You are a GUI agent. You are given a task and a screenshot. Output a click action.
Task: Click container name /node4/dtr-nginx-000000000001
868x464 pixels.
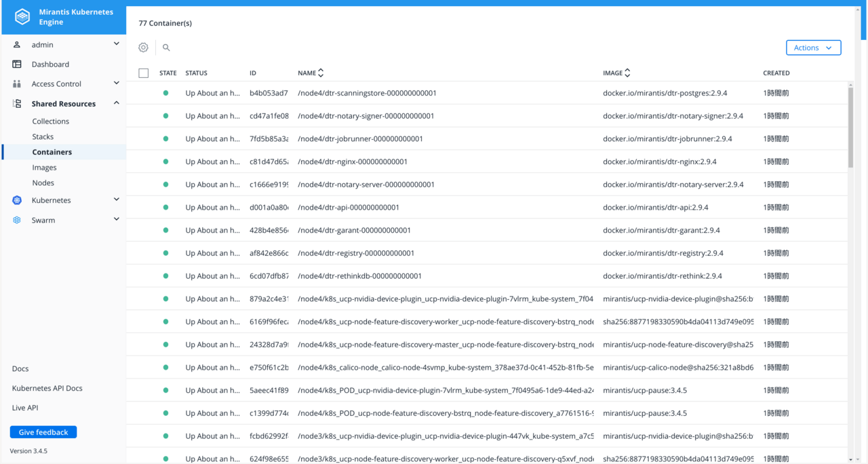[353, 161]
